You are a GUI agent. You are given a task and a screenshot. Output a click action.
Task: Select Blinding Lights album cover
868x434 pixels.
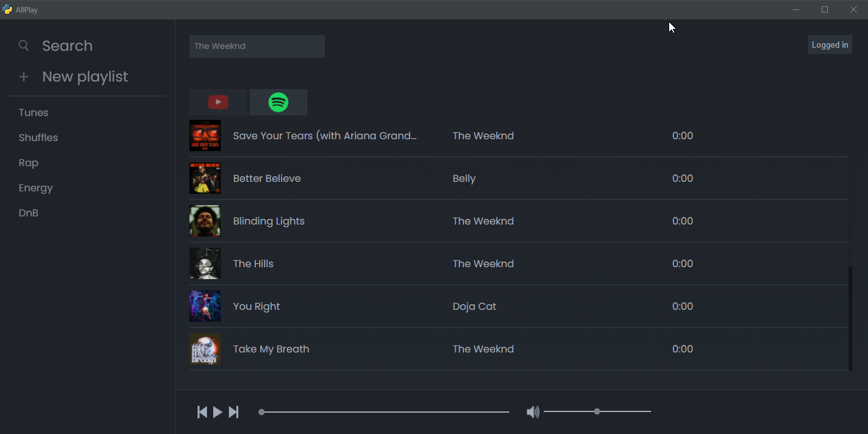pyautogui.click(x=205, y=221)
